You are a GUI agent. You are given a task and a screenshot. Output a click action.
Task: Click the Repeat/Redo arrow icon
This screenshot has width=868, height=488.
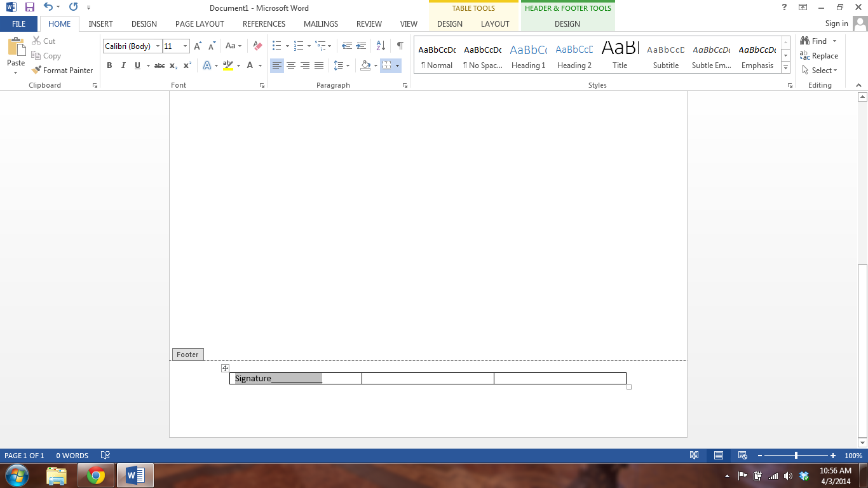[x=73, y=8]
